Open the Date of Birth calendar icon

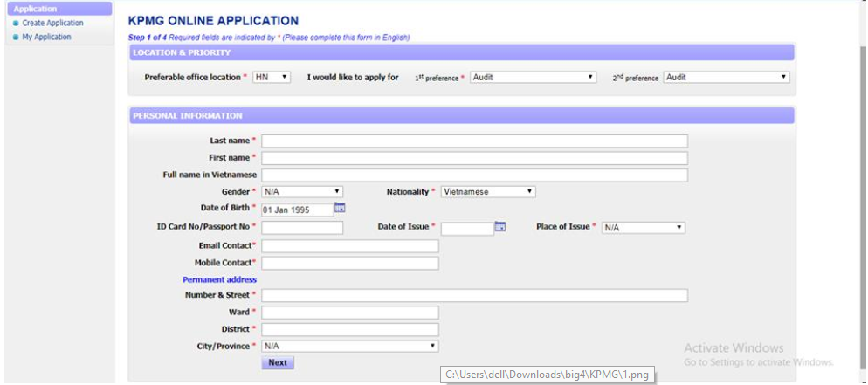coord(341,209)
